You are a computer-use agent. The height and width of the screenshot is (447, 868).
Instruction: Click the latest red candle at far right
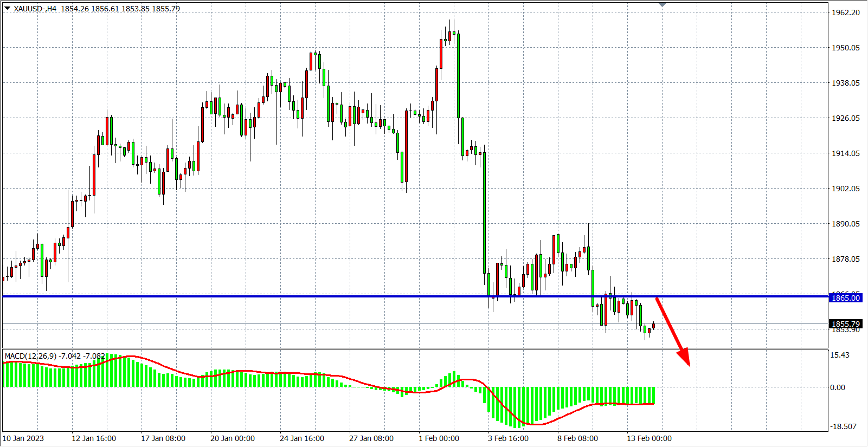pos(654,326)
